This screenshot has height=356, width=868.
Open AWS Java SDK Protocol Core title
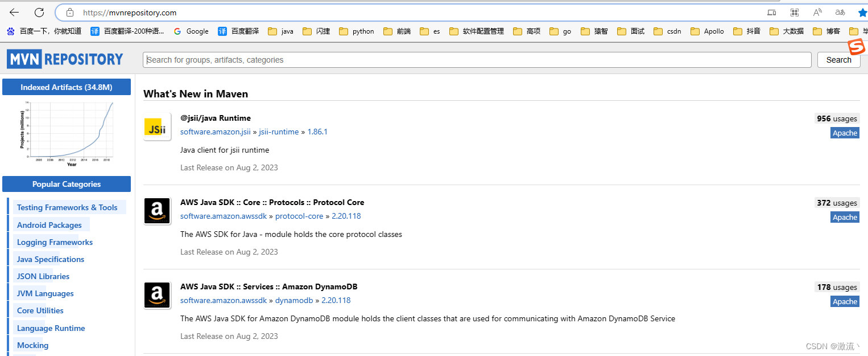[x=272, y=202]
